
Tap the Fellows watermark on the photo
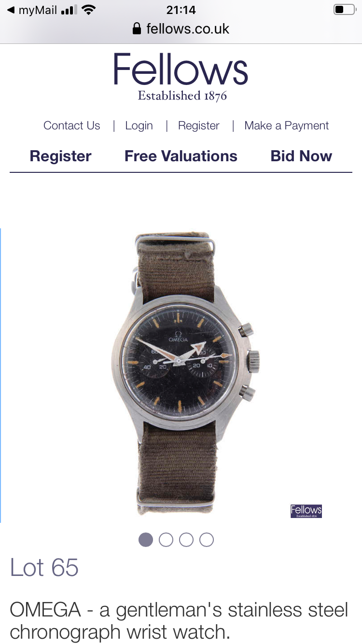point(306,511)
